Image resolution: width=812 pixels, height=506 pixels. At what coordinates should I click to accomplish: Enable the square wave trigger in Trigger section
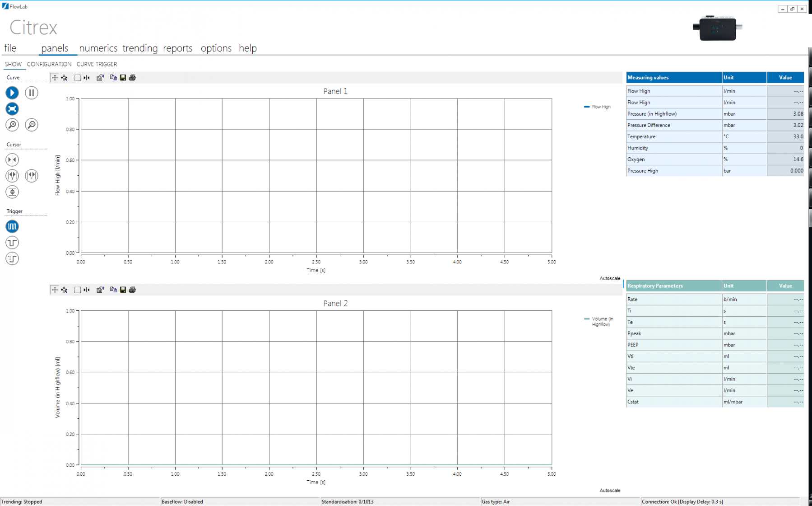[x=12, y=226]
